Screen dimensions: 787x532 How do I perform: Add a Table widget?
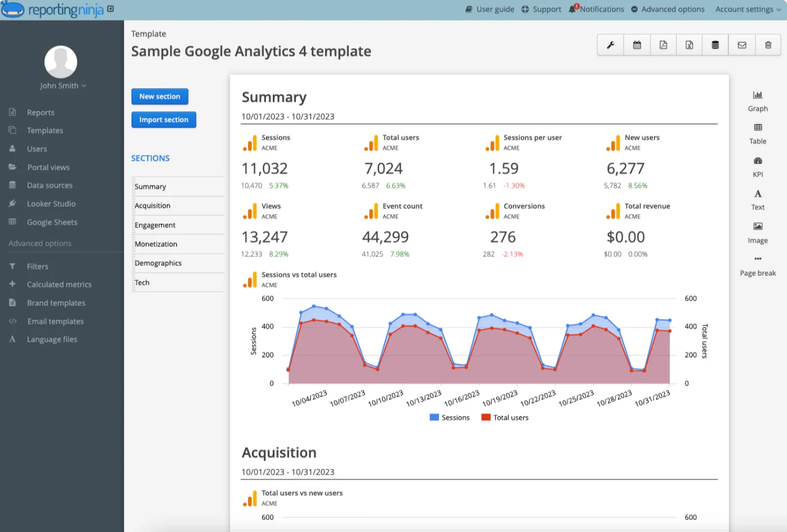[758, 134]
